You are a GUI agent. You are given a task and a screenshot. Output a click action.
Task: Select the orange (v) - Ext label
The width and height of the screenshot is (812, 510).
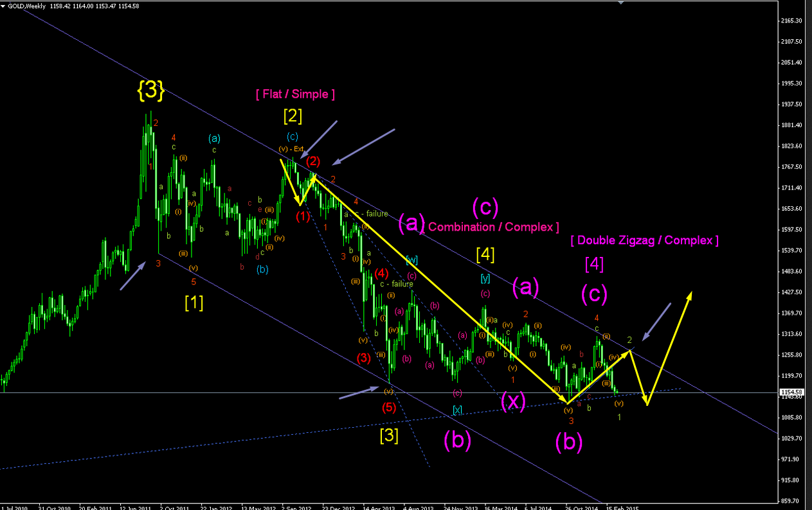(291, 149)
